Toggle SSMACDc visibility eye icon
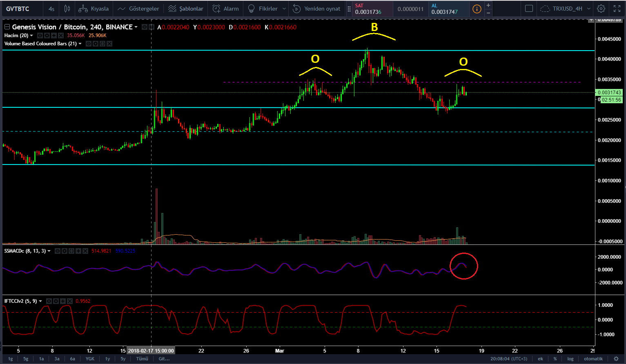Viewport: 626px width, 364px height. (x=58, y=251)
